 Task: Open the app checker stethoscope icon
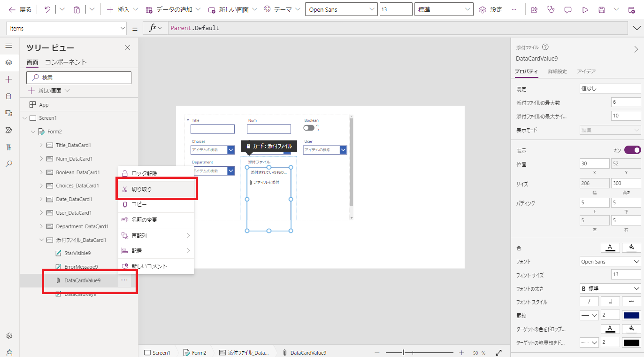point(550,9)
